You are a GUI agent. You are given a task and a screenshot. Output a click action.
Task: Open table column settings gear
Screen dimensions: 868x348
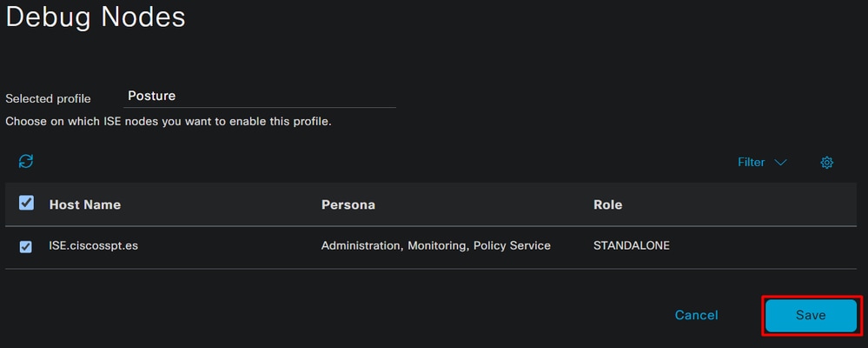pos(826,163)
